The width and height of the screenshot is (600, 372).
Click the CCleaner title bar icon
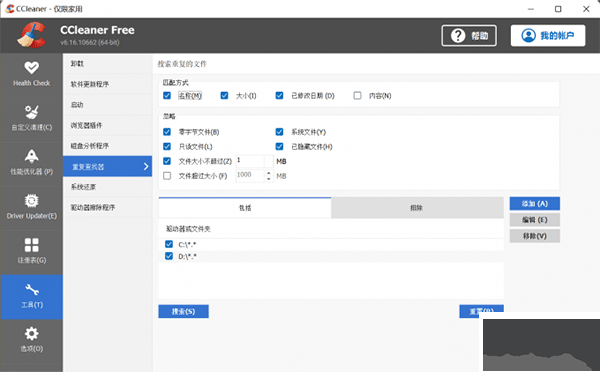pos(10,8)
